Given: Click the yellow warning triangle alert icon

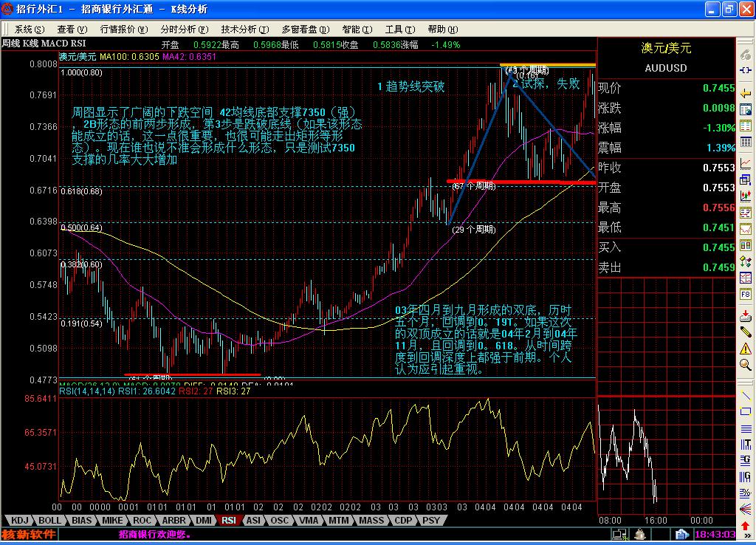Looking at the screenshot, I should pyautogui.click(x=746, y=349).
